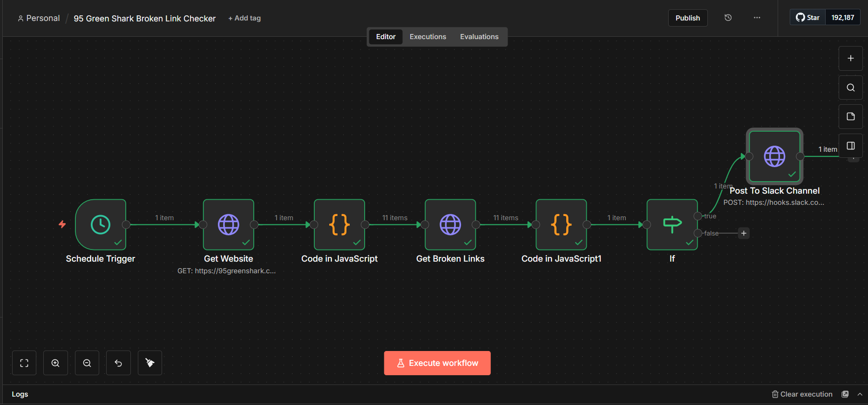Expand the Logs panel chevron
Screen dimensions: 868x405
(x=860, y=394)
